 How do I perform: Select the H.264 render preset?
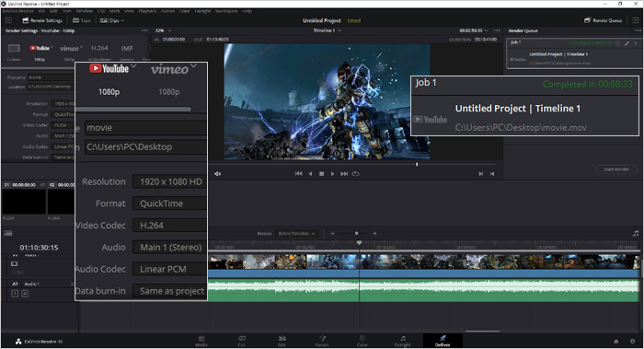coord(99,48)
